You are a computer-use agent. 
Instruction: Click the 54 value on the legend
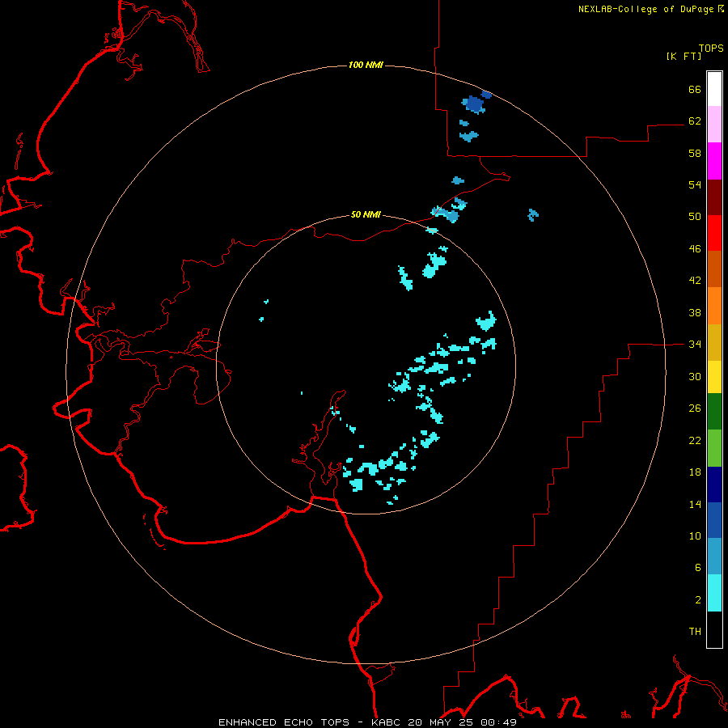point(695,184)
